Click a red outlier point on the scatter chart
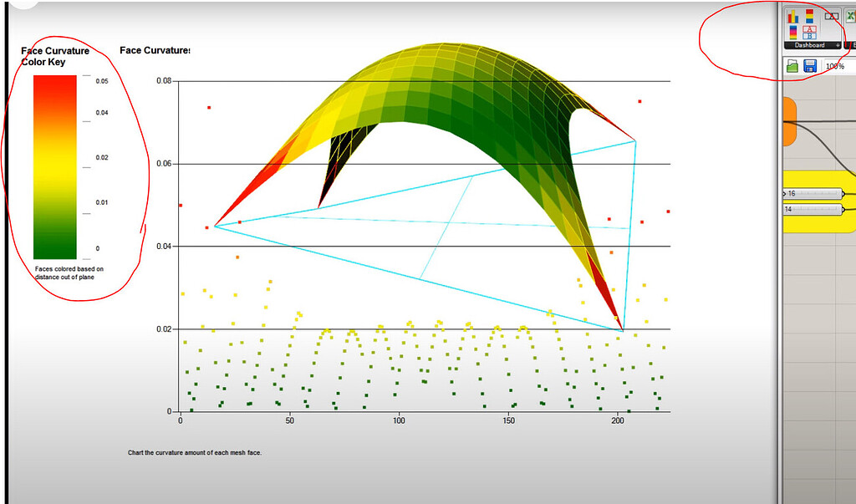The width and height of the screenshot is (856, 504). pos(209,107)
